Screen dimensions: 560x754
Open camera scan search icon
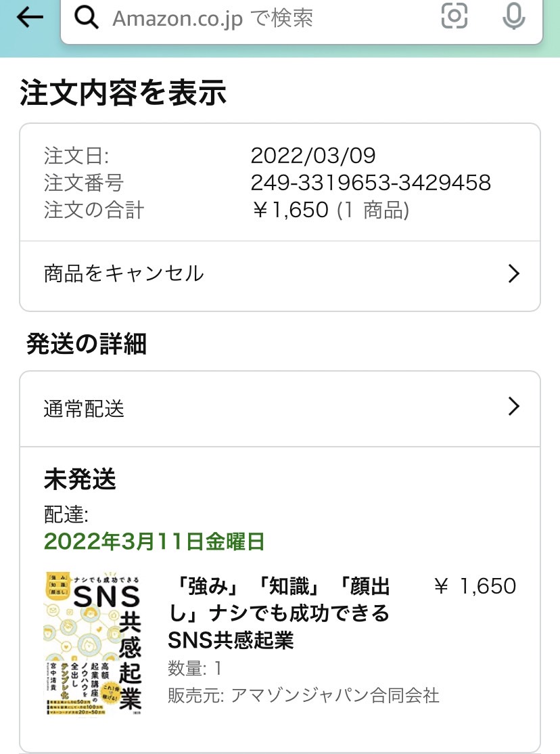[454, 16]
